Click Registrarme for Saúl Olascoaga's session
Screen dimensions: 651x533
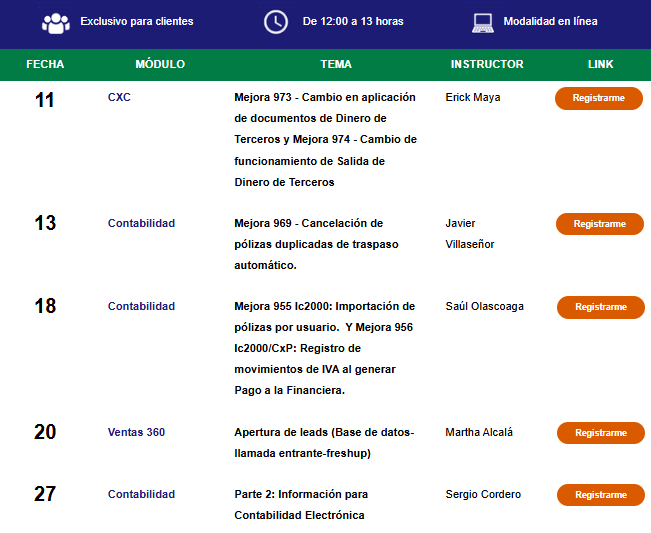pyautogui.click(x=601, y=307)
